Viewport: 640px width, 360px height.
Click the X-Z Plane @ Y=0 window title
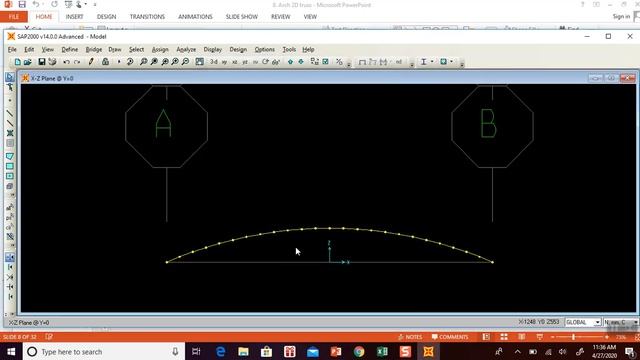click(x=52, y=78)
